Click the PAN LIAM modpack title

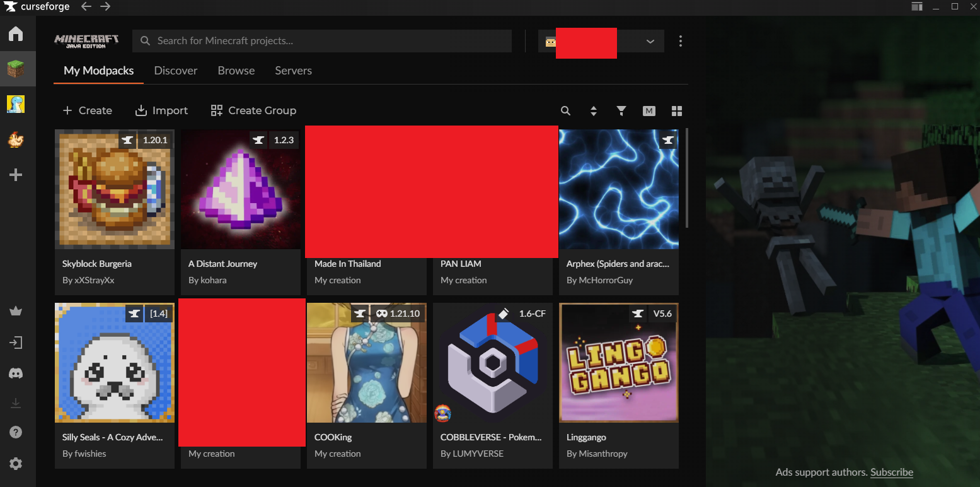click(x=461, y=264)
